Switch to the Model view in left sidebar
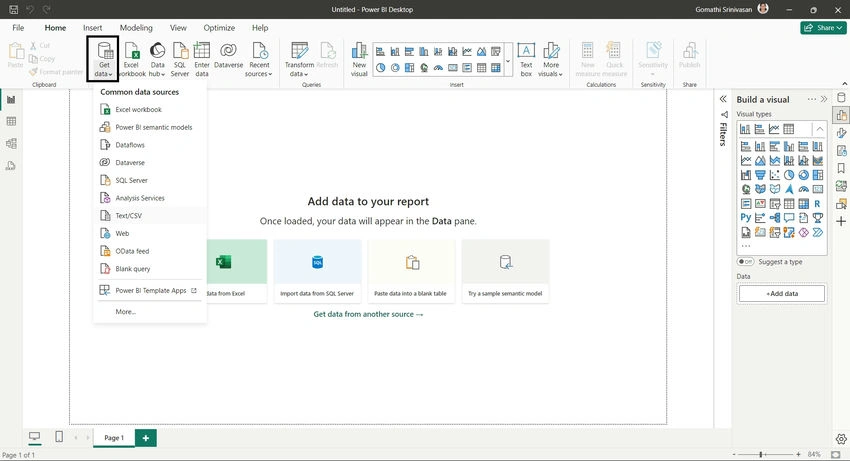Screen dimensions: 850x461 (x=11, y=144)
